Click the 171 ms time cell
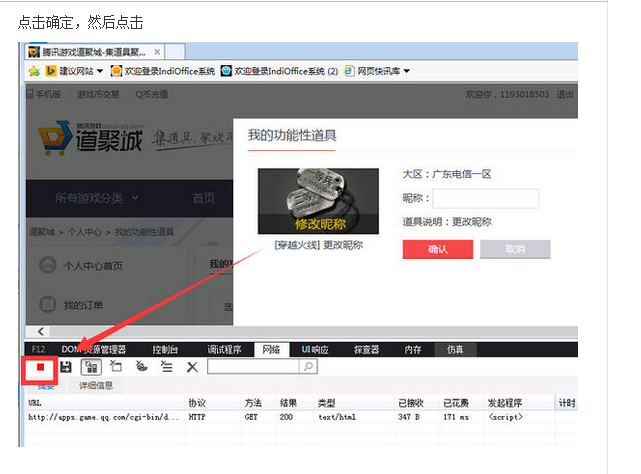 [456, 417]
